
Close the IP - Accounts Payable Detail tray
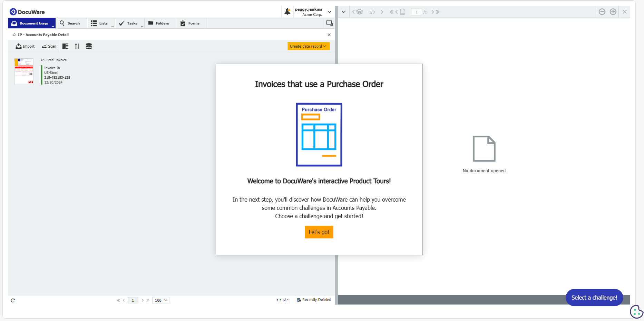pos(329,35)
